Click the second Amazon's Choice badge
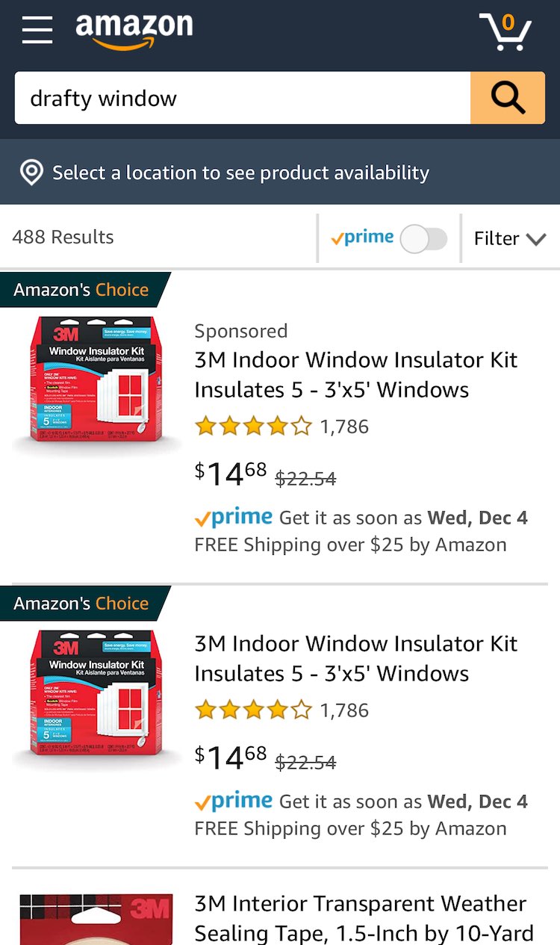This screenshot has width=560, height=945. [x=82, y=604]
